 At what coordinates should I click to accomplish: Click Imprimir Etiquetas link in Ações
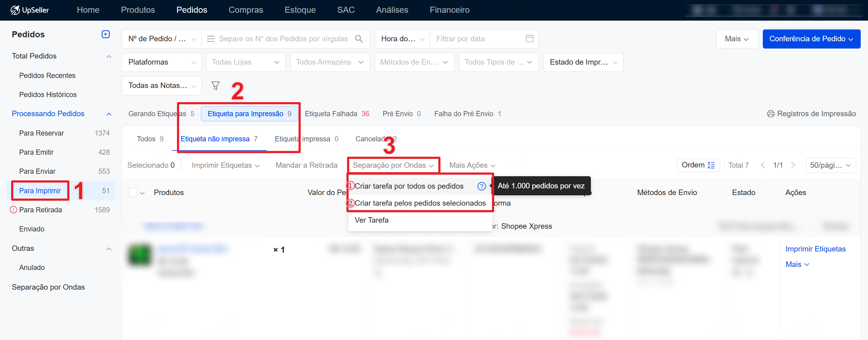pos(815,249)
